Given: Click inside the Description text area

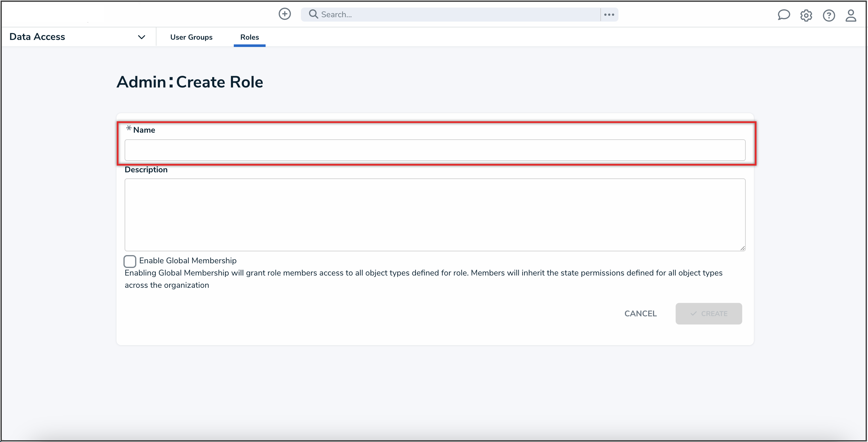Looking at the screenshot, I should click(435, 214).
